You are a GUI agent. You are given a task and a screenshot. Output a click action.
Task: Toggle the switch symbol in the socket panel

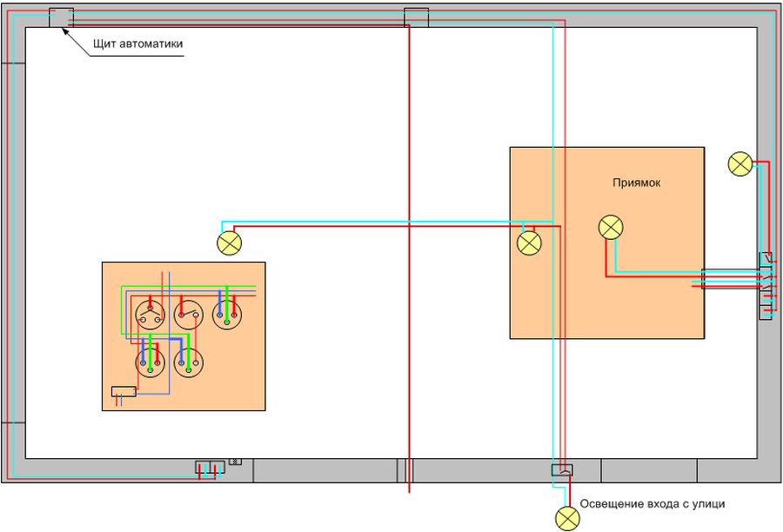(x=188, y=314)
